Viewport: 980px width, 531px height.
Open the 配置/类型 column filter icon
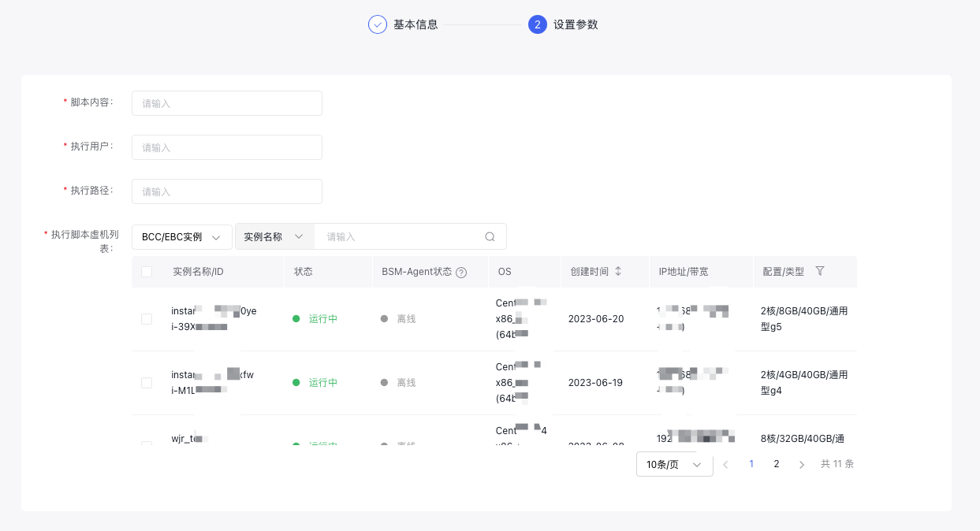pyautogui.click(x=820, y=271)
